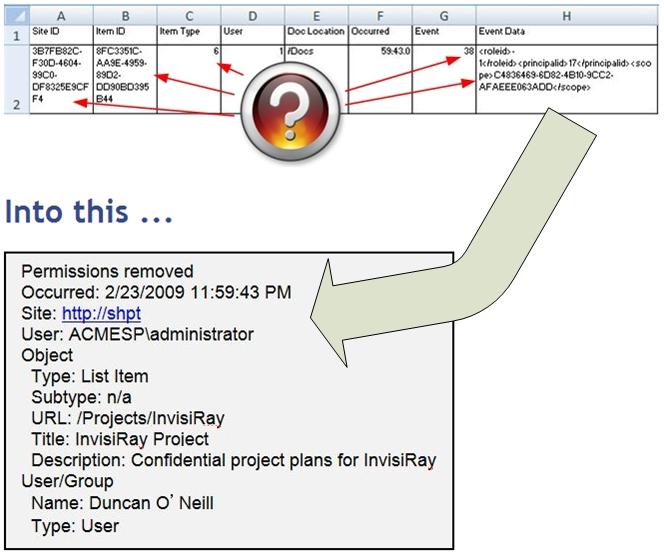Click the Site ID header cell
This screenshot has width=664, height=557.
[x=61, y=33]
